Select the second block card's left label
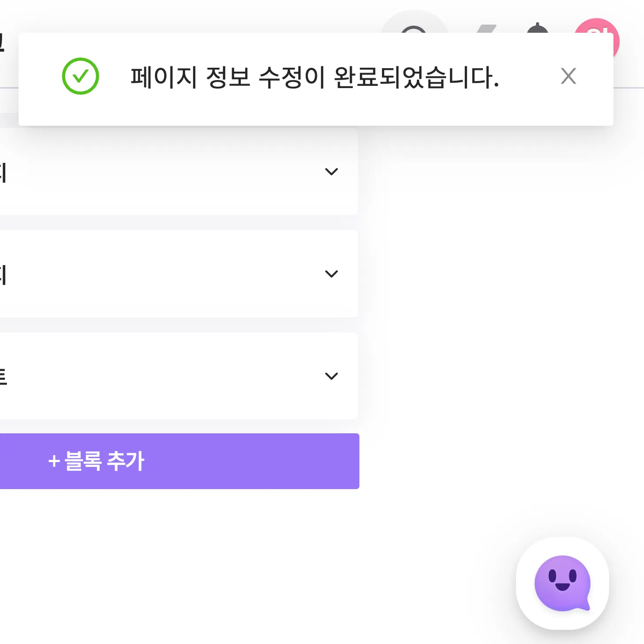 [x=3, y=275]
